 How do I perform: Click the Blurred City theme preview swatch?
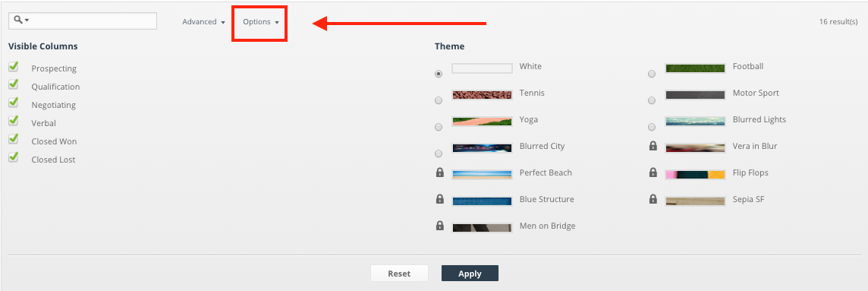[482, 148]
